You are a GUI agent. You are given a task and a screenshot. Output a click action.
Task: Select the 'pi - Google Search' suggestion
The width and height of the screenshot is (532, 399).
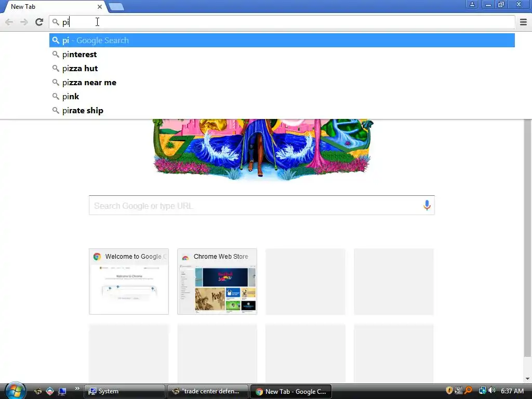pyautogui.click(x=282, y=41)
